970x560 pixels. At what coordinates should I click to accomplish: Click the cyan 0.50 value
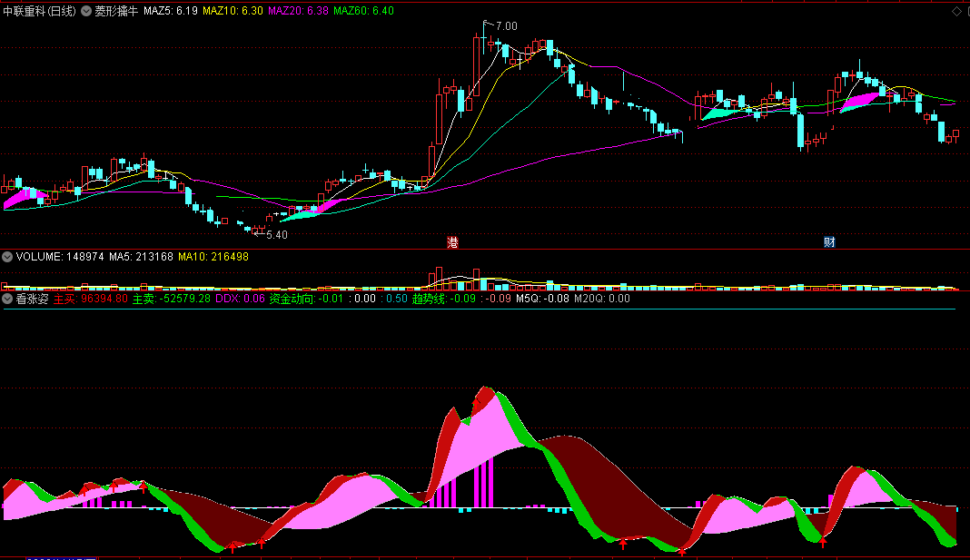397,299
